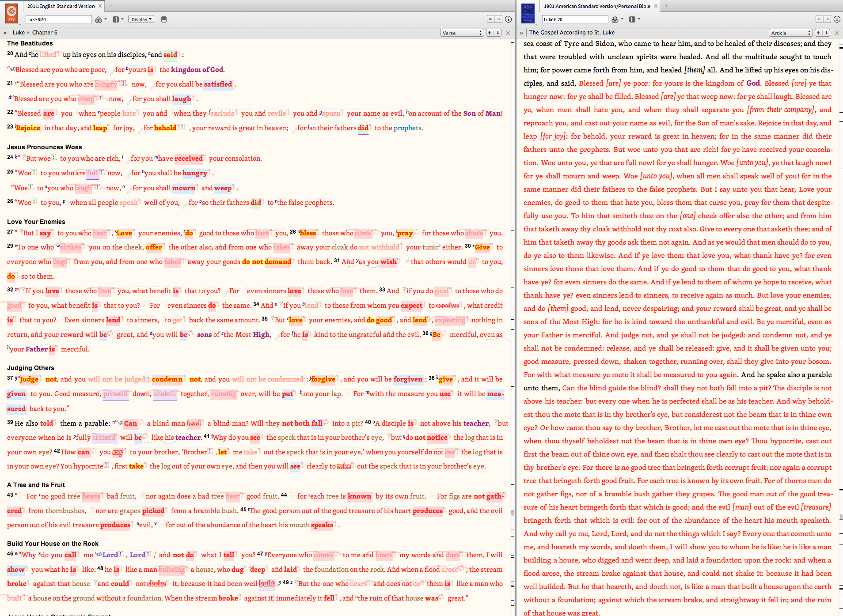Open parallel pane dropdown arrow in ASV toolbar
843x616 pixels.
tap(639, 19)
